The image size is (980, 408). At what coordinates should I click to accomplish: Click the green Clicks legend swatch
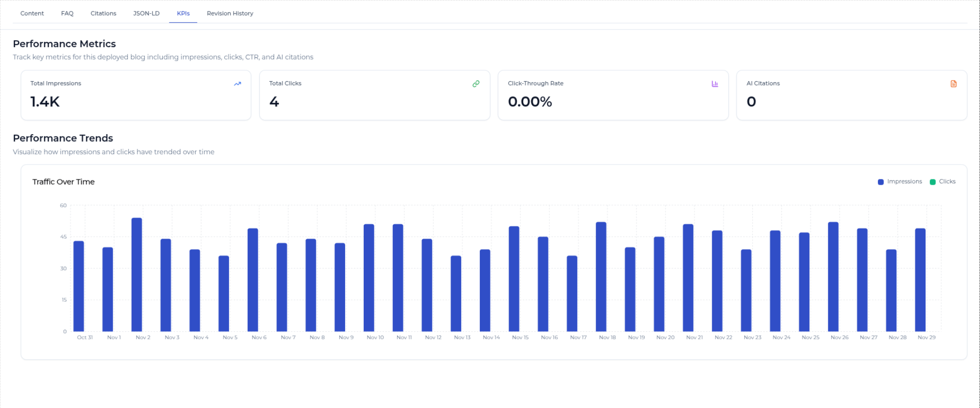[x=933, y=182]
